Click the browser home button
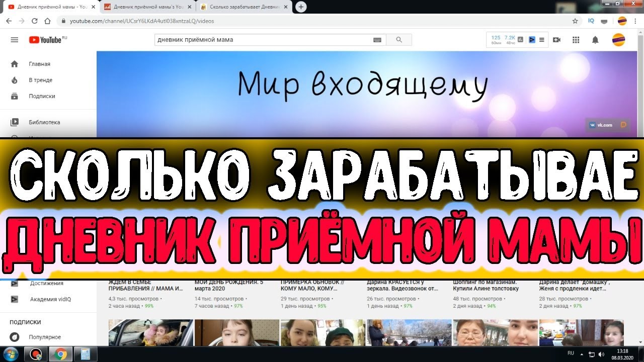This screenshot has height=362, width=644. point(47,21)
